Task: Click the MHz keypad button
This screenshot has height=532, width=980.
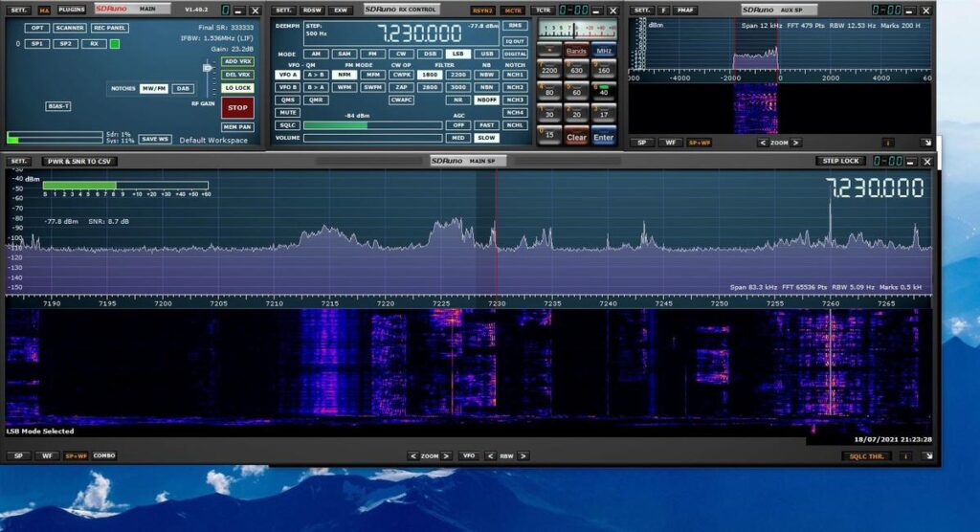Action: pyautogui.click(x=604, y=51)
